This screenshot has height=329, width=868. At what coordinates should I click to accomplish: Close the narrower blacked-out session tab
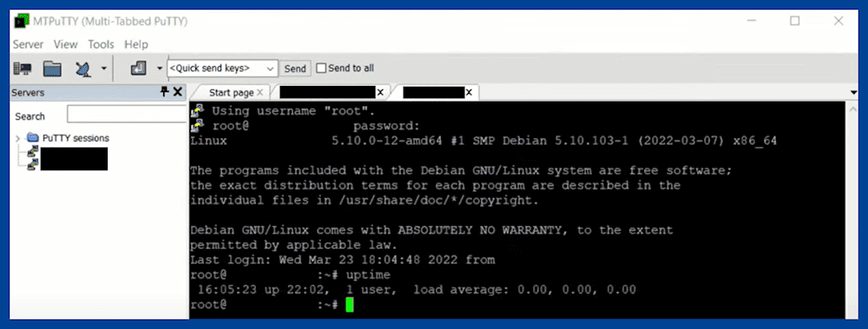click(469, 93)
